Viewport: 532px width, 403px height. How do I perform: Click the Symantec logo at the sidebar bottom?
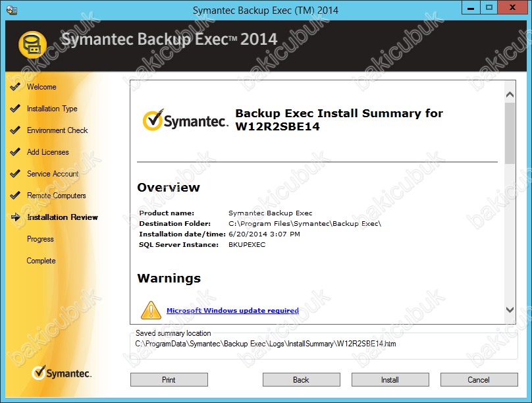(x=61, y=373)
